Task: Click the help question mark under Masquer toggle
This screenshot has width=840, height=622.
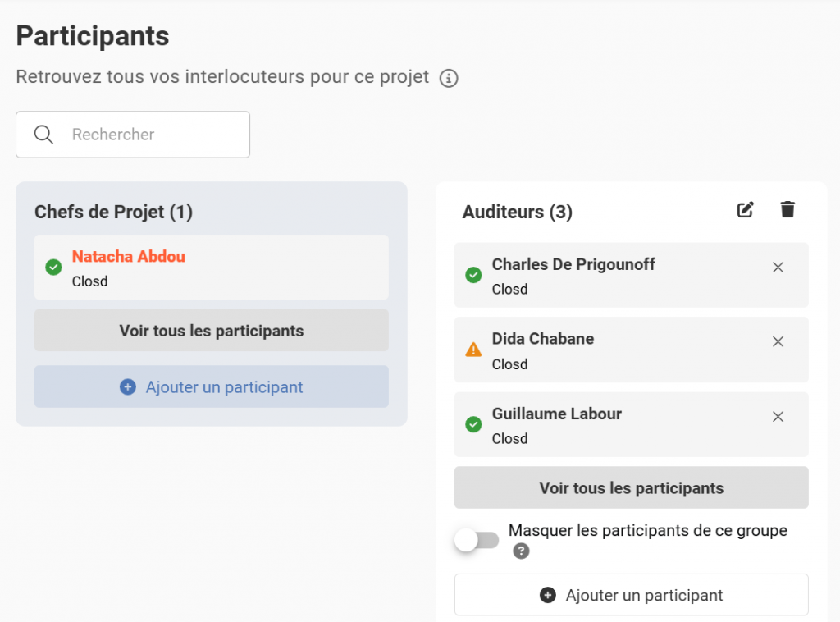Action: 521,551
